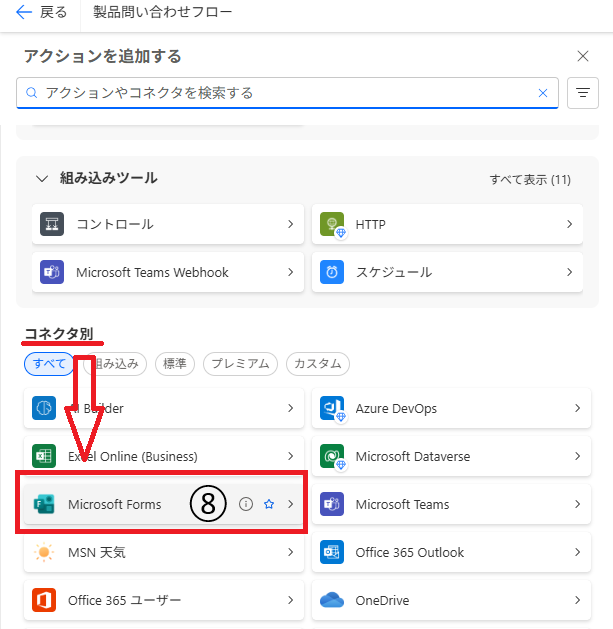Open the filter options button beside search
The width and height of the screenshot is (613, 629).
[x=582, y=93]
